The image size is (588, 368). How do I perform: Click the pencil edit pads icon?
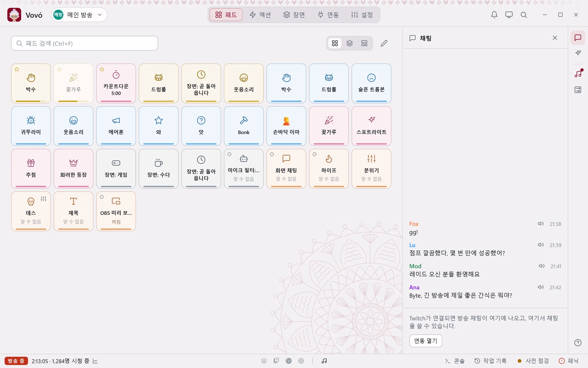pyautogui.click(x=384, y=43)
